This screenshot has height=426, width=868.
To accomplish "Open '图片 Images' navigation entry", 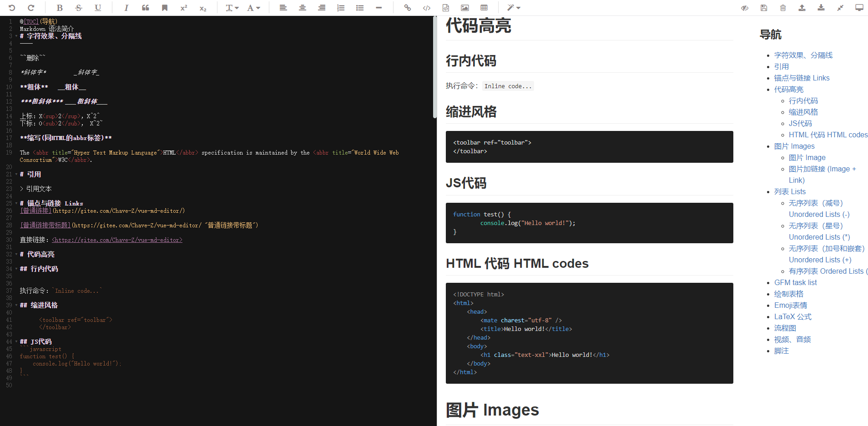I will tap(794, 146).
